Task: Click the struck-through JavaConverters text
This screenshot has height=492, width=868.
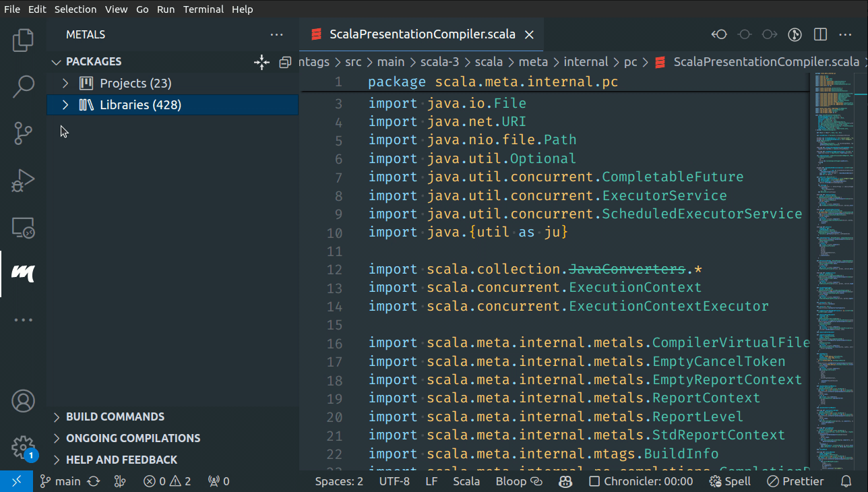Action: [x=627, y=270]
